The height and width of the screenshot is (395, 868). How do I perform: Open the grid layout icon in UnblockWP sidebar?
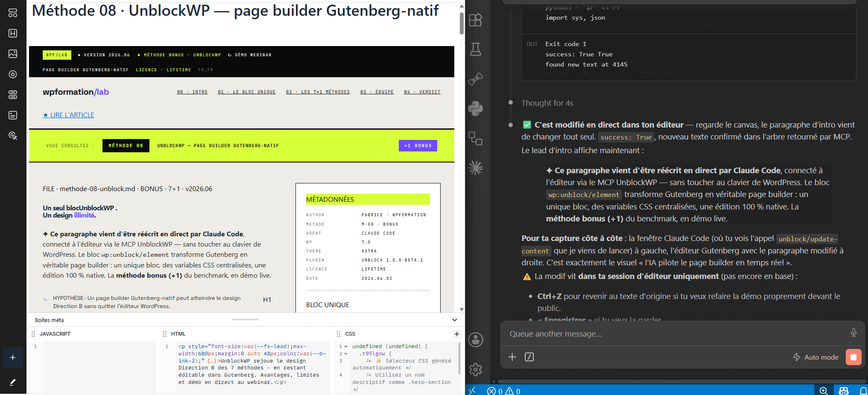pos(13,13)
